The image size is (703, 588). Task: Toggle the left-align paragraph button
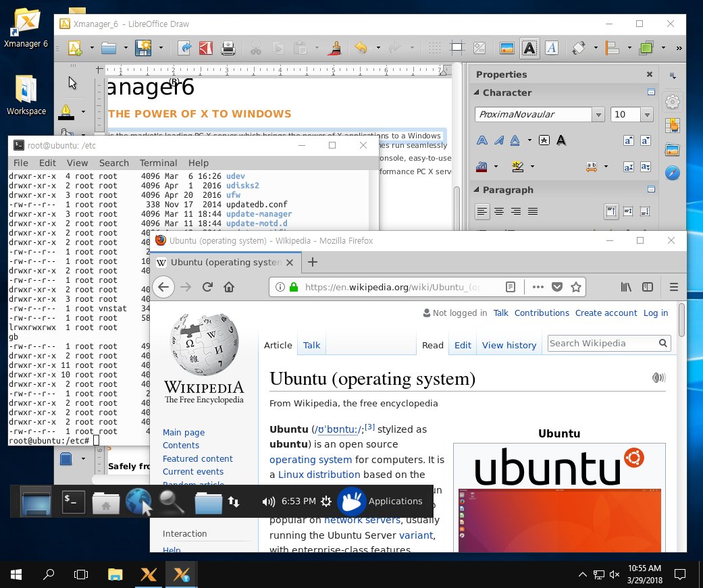click(482, 211)
